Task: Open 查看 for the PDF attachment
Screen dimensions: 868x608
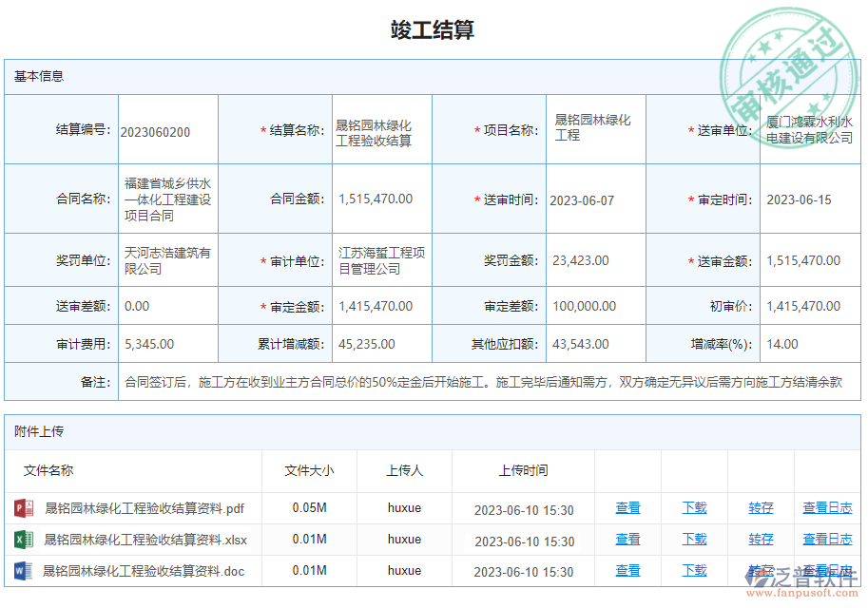Action: 627,508
